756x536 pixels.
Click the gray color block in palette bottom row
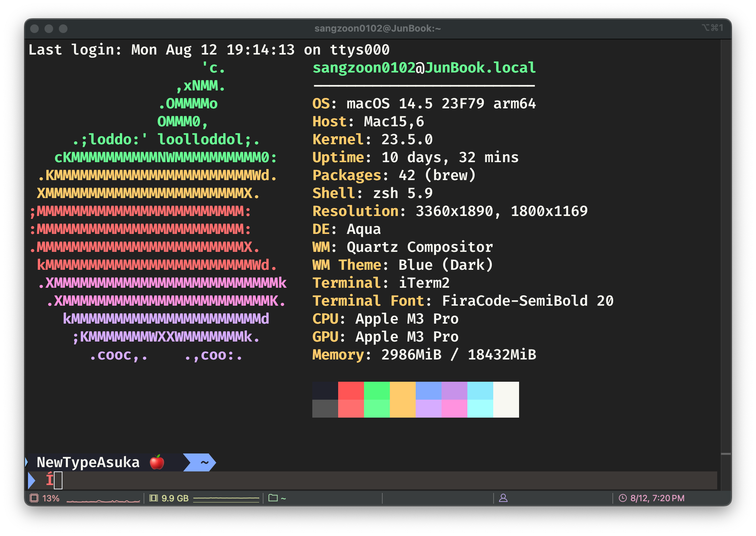click(325, 409)
